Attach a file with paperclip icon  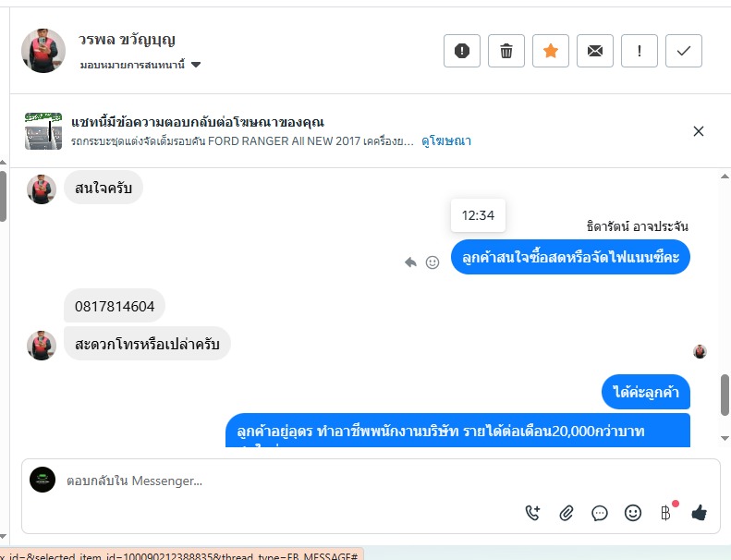pyautogui.click(x=566, y=513)
